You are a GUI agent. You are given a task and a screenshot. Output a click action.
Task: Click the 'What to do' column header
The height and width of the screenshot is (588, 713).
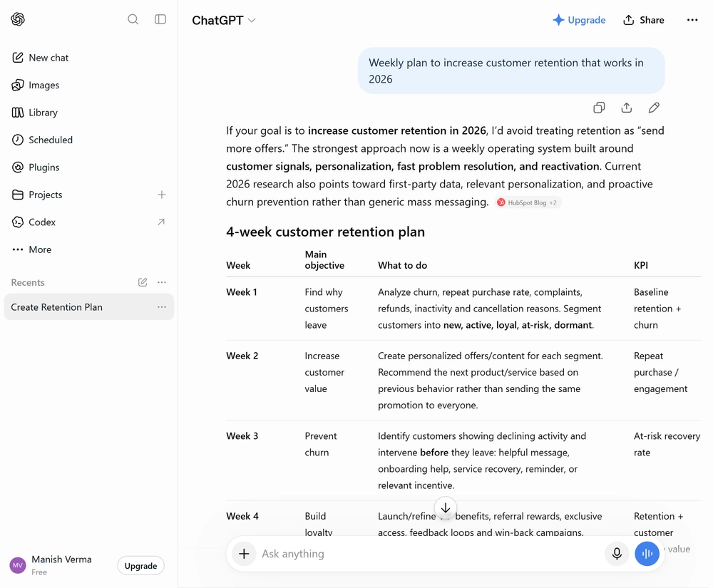click(402, 265)
